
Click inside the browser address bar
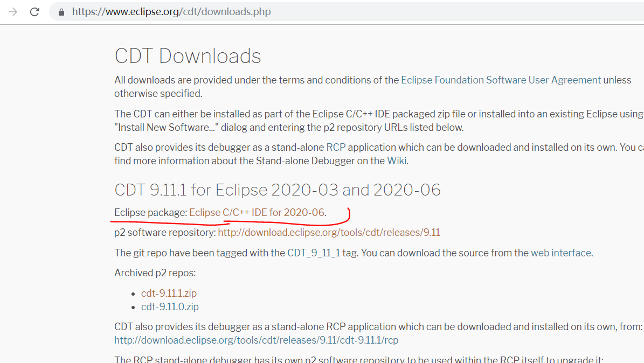click(x=323, y=11)
